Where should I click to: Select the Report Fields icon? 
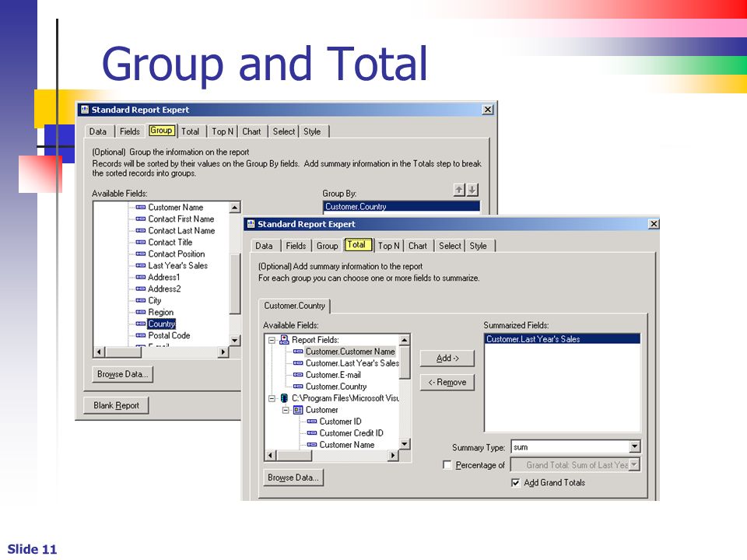(x=285, y=340)
